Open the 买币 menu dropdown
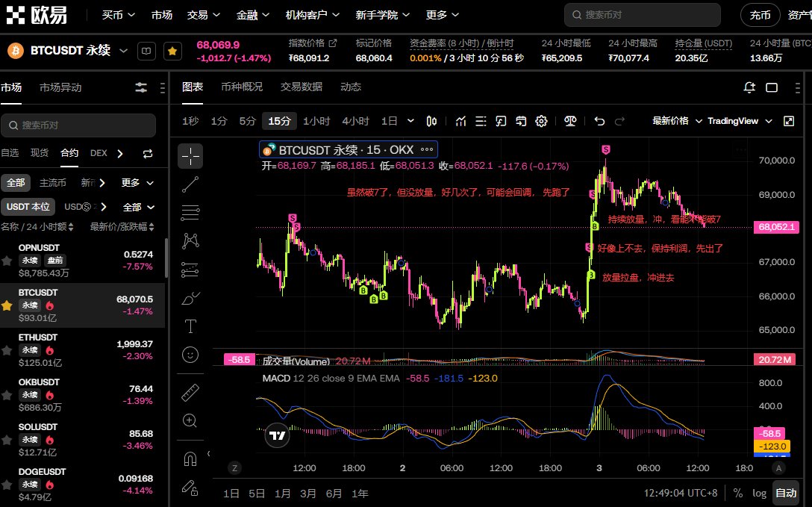 (x=119, y=15)
